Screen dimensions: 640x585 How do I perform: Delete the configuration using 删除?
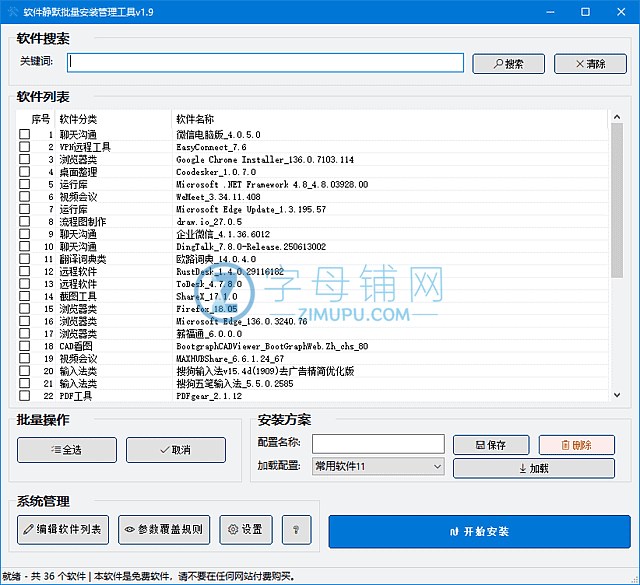pos(577,444)
